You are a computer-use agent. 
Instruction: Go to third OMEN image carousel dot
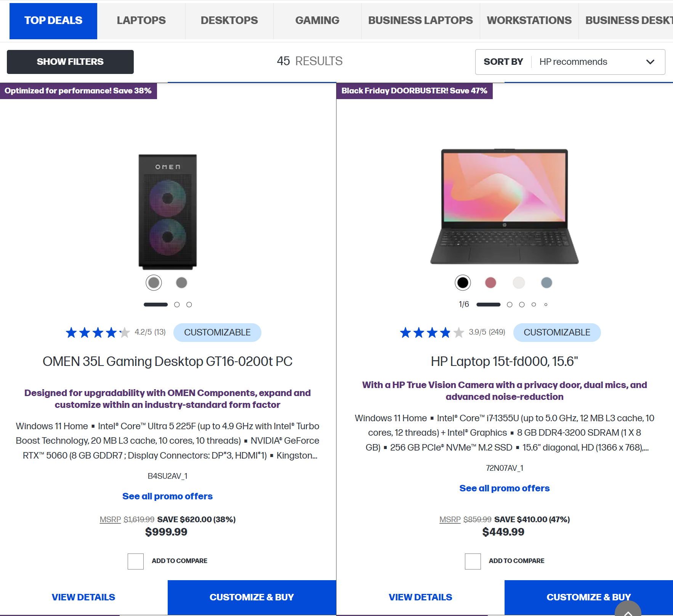click(189, 305)
